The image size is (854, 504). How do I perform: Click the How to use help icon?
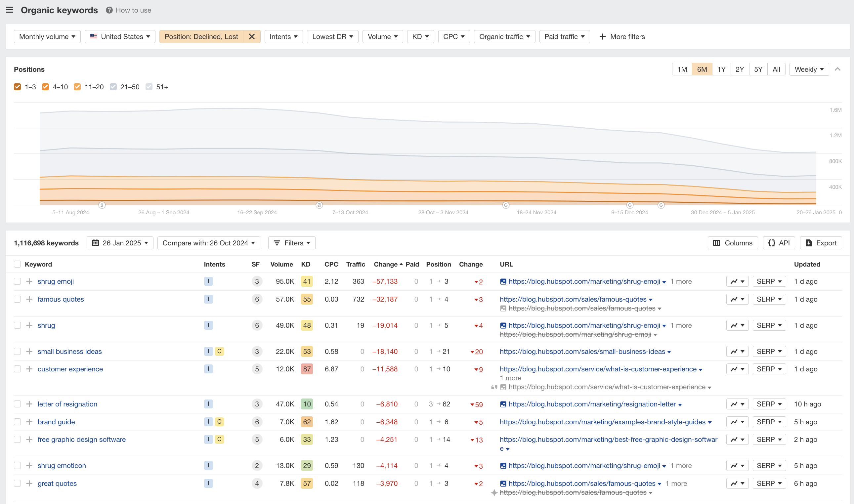(x=109, y=10)
